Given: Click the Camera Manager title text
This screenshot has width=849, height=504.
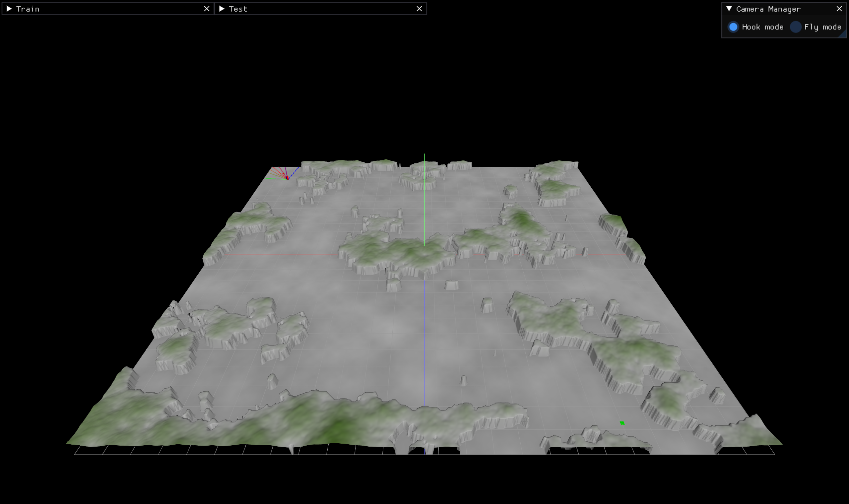Looking at the screenshot, I should click(x=768, y=9).
